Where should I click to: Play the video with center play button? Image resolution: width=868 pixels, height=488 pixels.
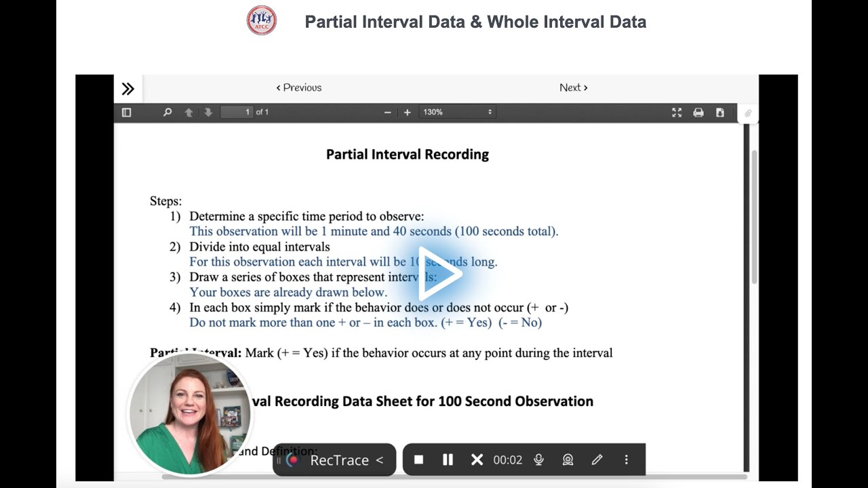(439, 274)
